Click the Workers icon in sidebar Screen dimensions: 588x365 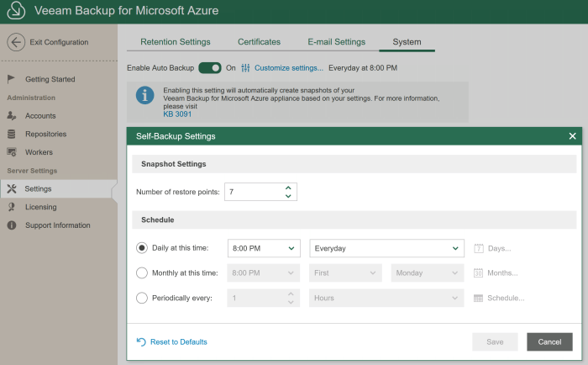click(x=12, y=152)
